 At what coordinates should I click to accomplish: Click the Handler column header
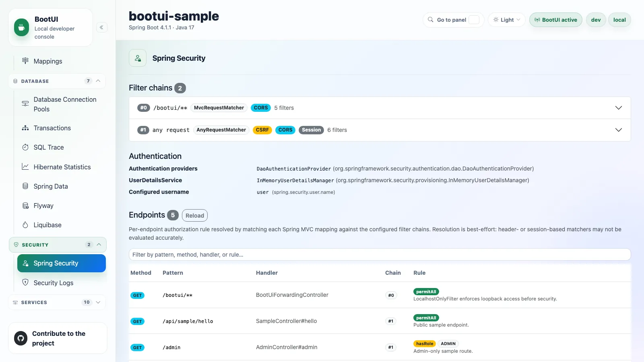(267, 273)
